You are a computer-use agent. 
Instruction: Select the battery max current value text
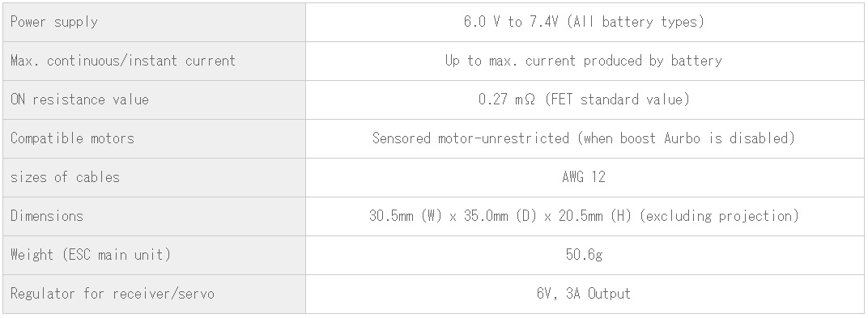[584, 61]
